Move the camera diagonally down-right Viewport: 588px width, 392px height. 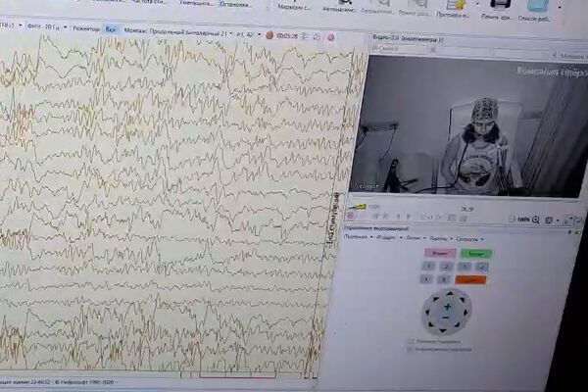tap(457, 324)
